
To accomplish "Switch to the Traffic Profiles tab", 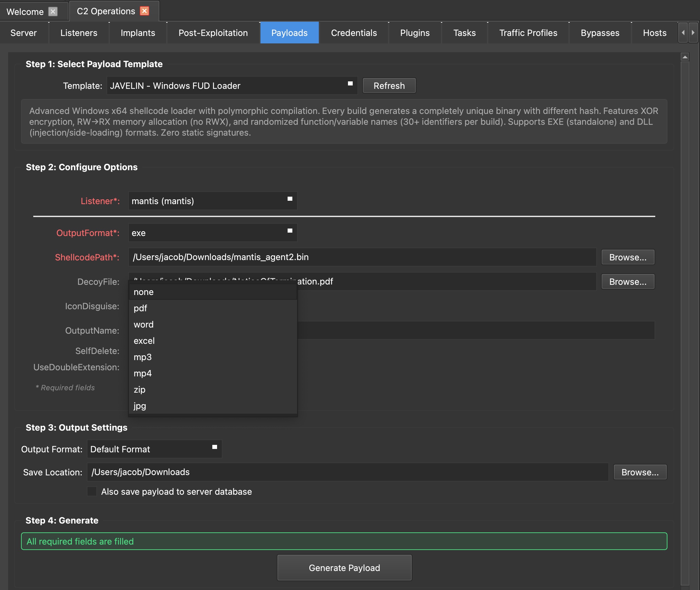I will pos(528,33).
